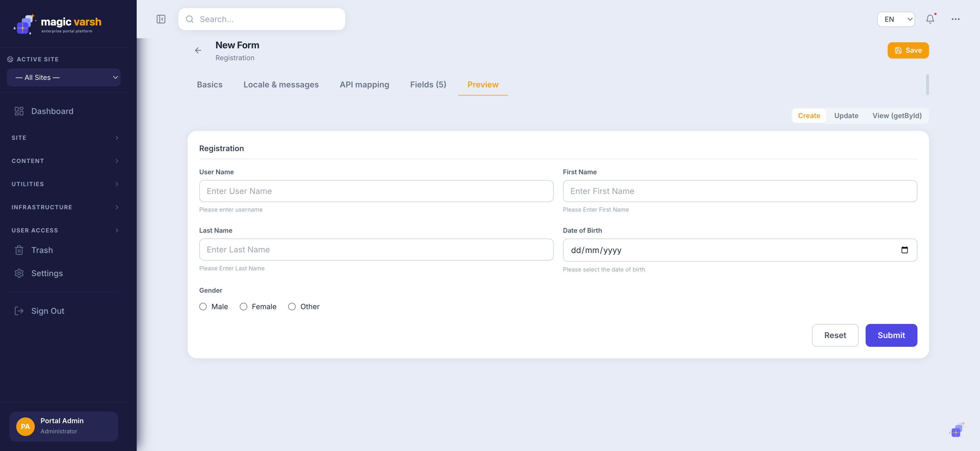
Task: Click the Trash bin icon
Action: tap(19, 250)
